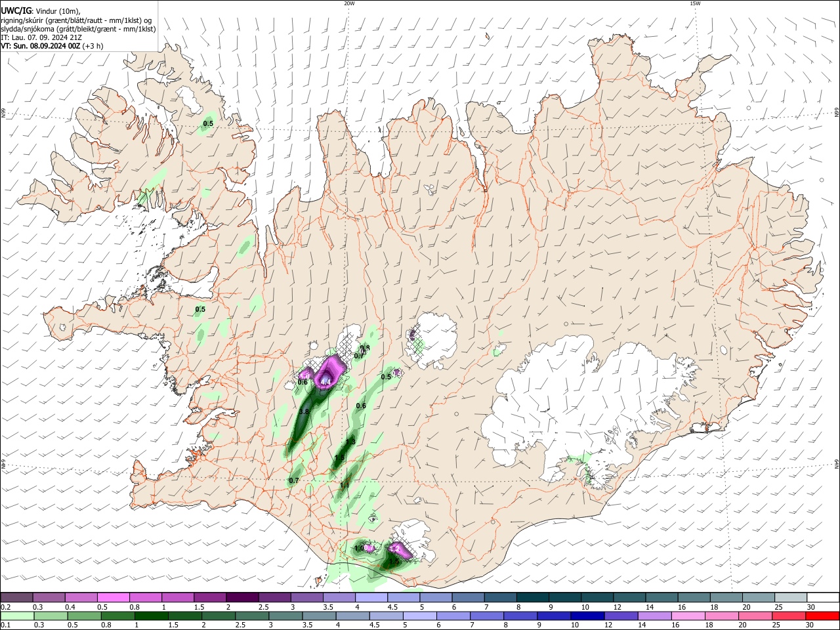
Task: Click the 1.1 precipitation value on the map
Action: point(344,485)
